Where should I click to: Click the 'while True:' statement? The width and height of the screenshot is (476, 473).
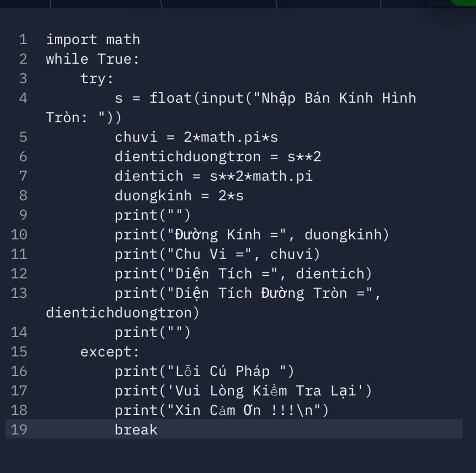tap(93, 59)
